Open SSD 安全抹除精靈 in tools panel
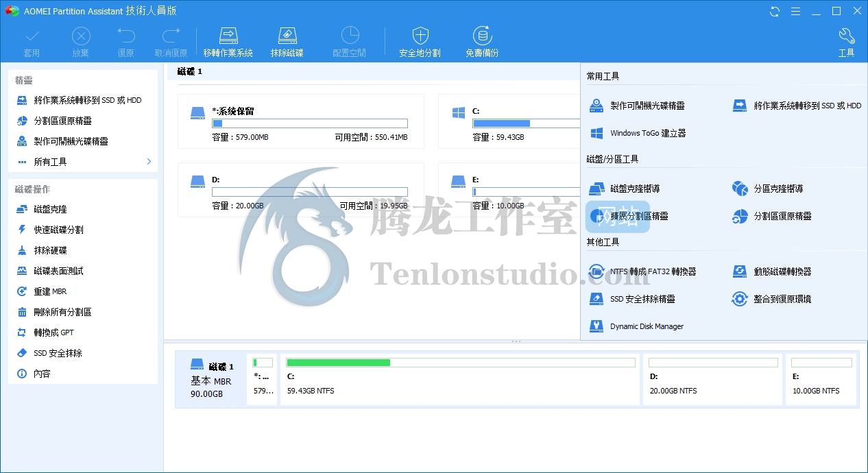868x473 pixels. coord(632,299)
